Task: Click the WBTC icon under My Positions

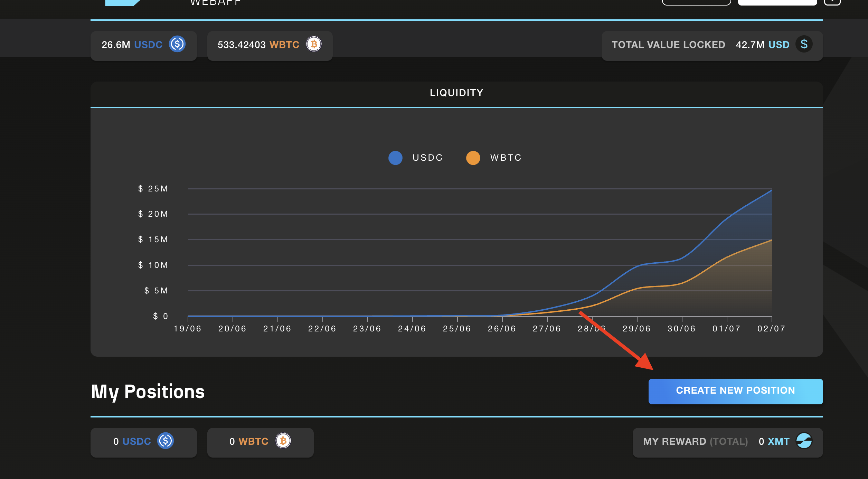Action: (x=283, y=441)
